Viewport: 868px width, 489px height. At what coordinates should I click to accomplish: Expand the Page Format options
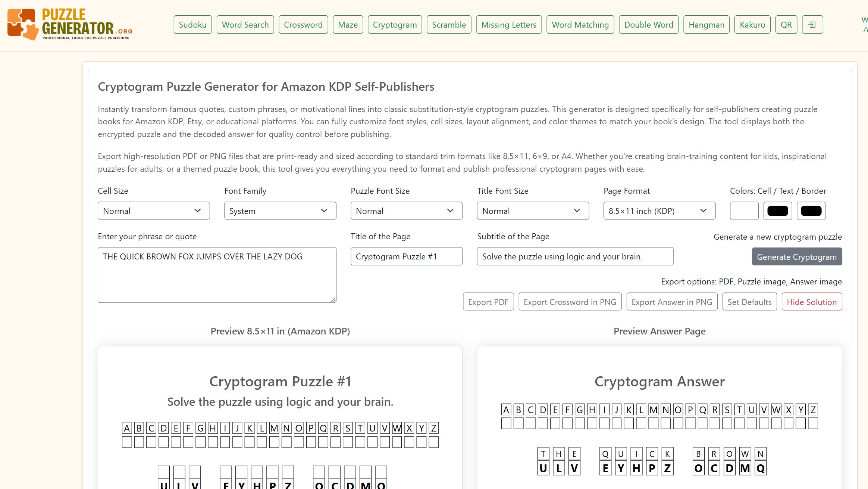pos(659,211)
